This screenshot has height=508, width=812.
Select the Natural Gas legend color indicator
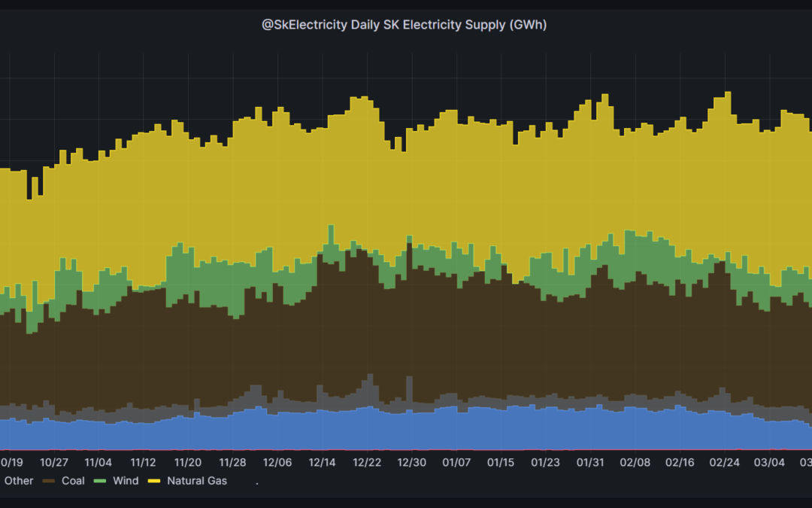(154, 480)
